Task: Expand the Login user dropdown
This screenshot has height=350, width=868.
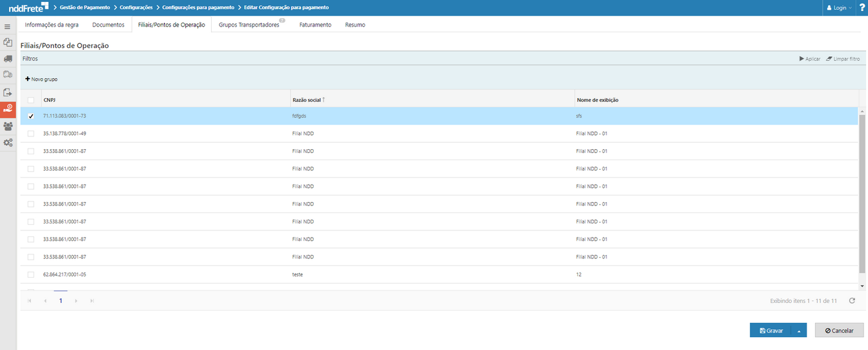Action: point(840,8)
